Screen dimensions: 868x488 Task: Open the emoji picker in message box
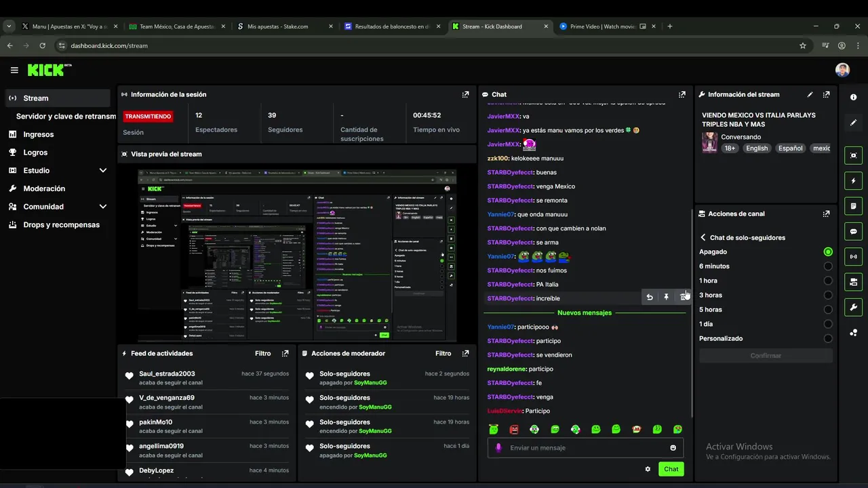click(673, 448)
